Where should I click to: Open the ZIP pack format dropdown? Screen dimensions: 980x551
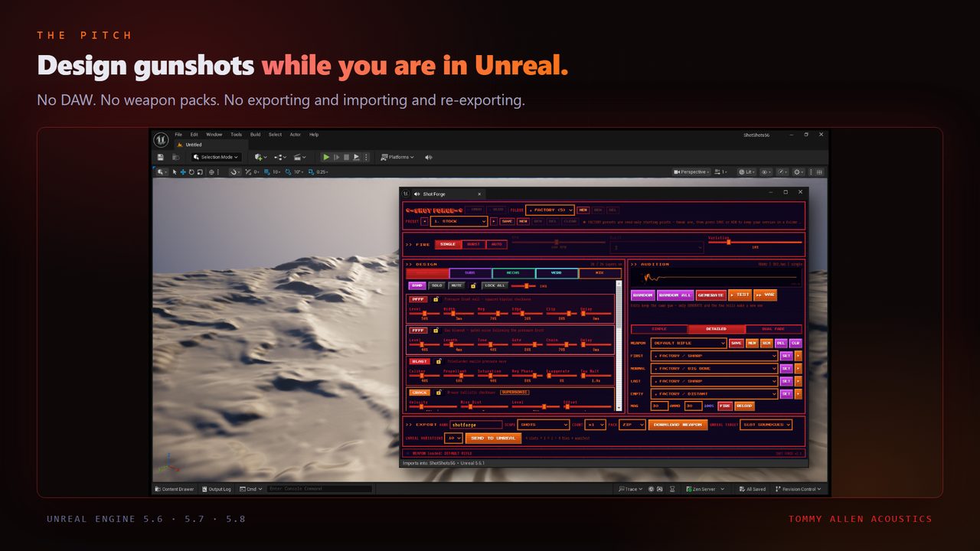(x=632, y=424)
